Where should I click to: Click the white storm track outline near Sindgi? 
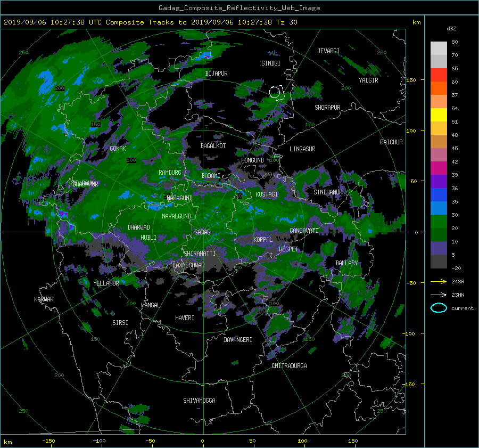coord(277,93)
